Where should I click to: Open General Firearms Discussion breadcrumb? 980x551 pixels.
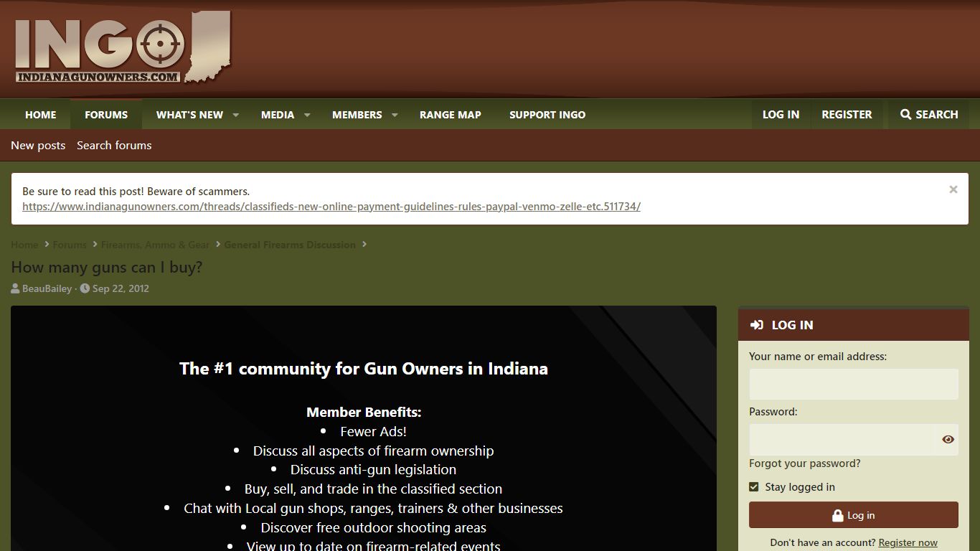(x=290, y=245)
